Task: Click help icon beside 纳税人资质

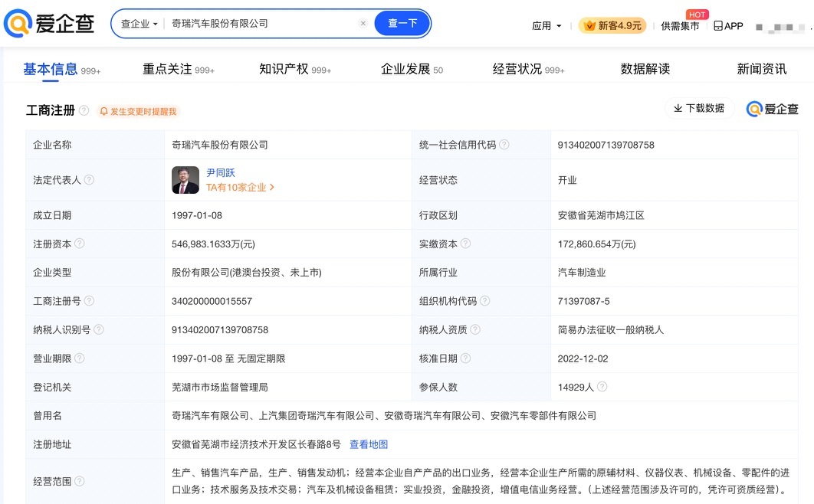Action: (475, 329)
